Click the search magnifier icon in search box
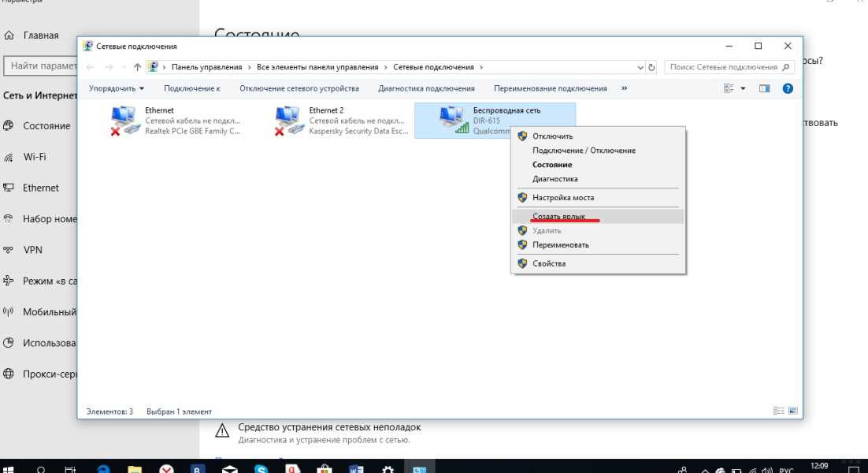The width and height of the screenshot is (868, 473). tap(785, 67)
